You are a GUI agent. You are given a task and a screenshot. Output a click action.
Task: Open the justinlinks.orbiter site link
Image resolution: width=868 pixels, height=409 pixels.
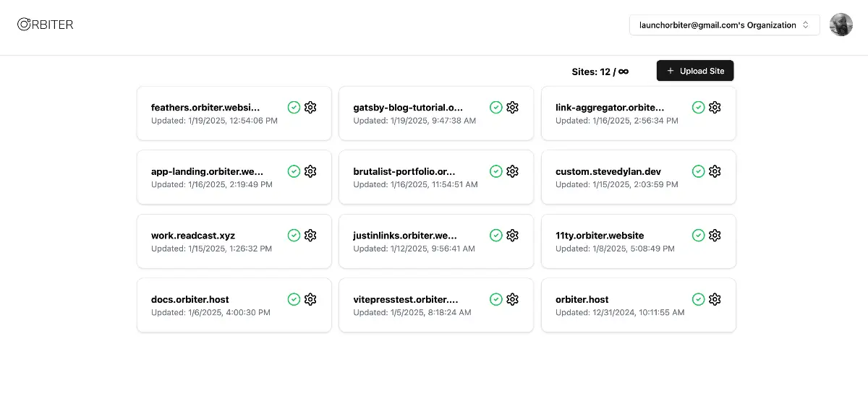(x=405, y=236)
